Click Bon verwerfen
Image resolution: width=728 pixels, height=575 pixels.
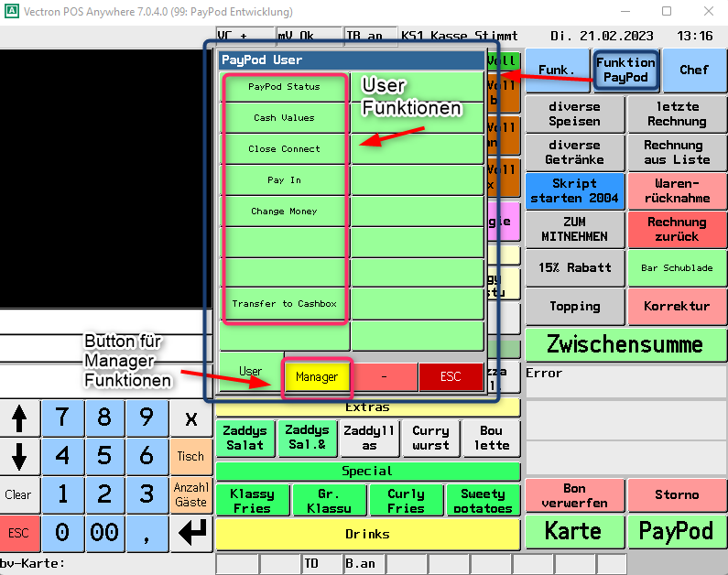(x=575, y=495)
